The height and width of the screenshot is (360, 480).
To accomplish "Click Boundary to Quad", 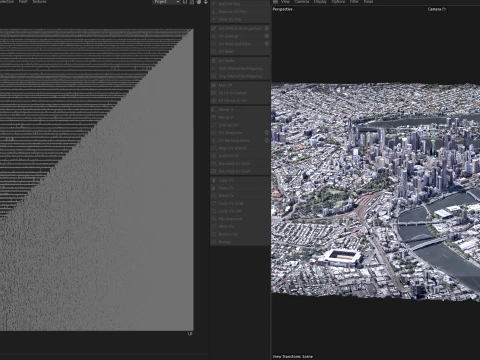I will tap(240, 171).
